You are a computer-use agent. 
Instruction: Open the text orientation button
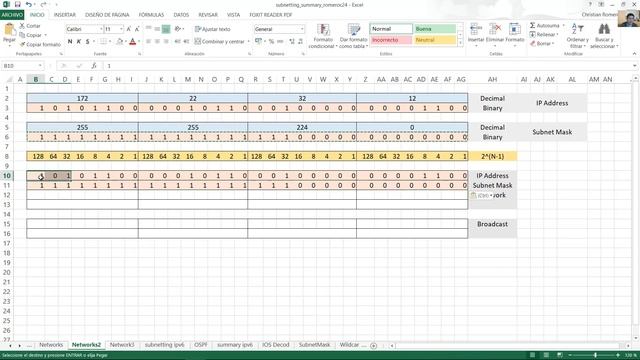pyautogui.click(x=178, y=29)
